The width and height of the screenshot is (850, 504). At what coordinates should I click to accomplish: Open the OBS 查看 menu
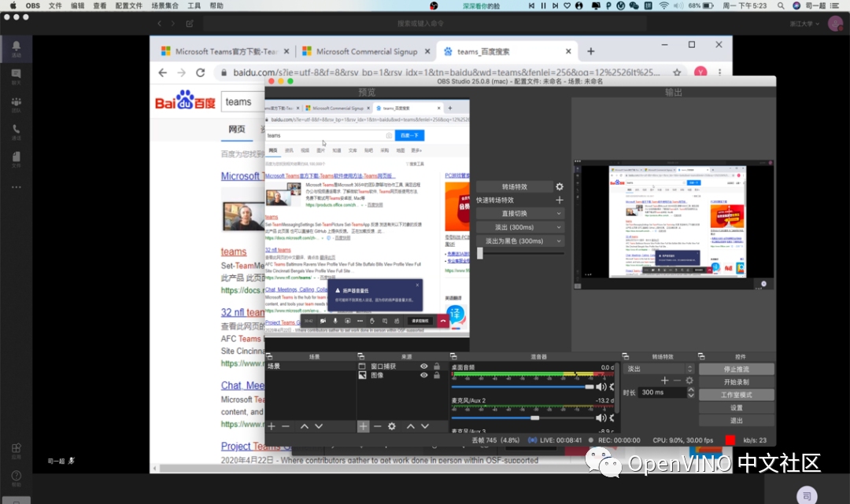100,6
